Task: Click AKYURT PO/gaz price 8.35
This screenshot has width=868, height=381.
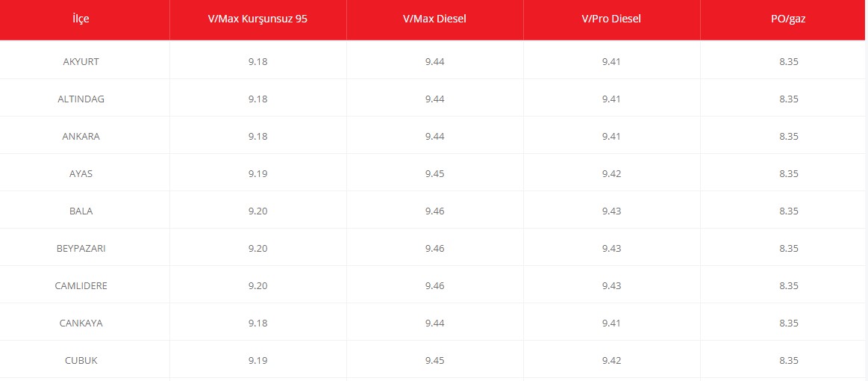Action: pos(789,61)
